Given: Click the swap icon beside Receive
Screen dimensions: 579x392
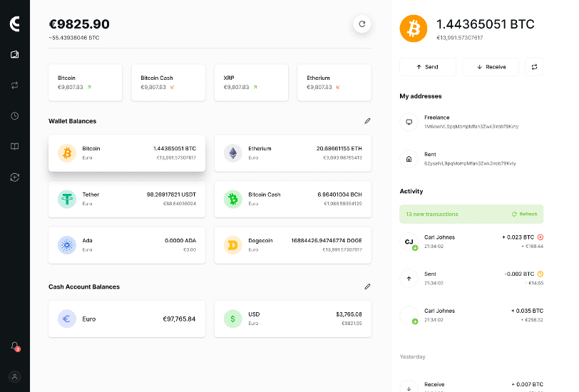Looking at the screenshot, I should point(534,67).
